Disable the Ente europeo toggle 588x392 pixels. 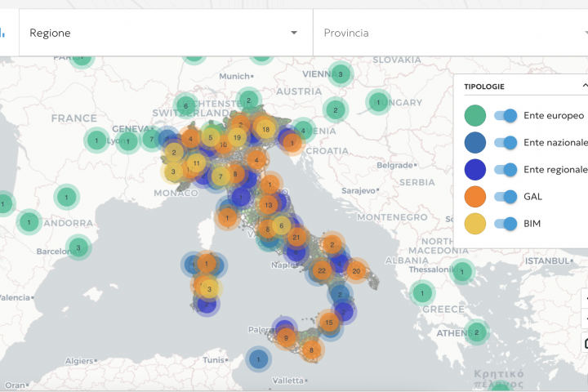pos(506,116)
